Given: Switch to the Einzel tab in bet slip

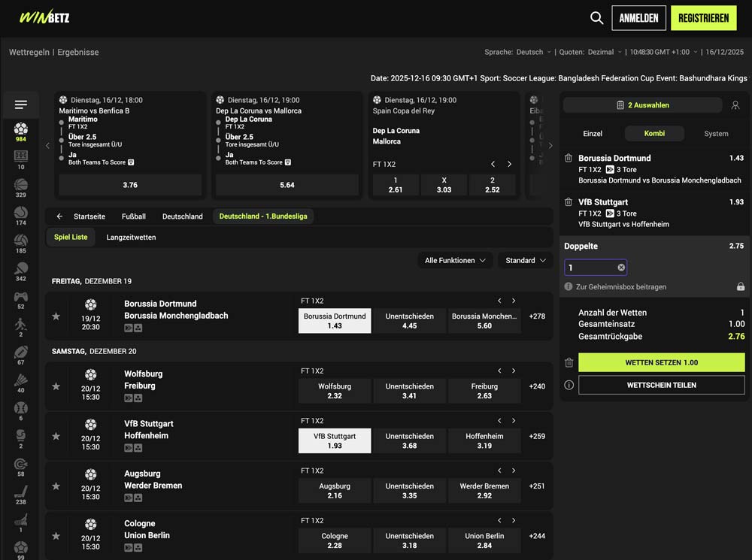Looking at the screenshot, I should coord(593,133).
